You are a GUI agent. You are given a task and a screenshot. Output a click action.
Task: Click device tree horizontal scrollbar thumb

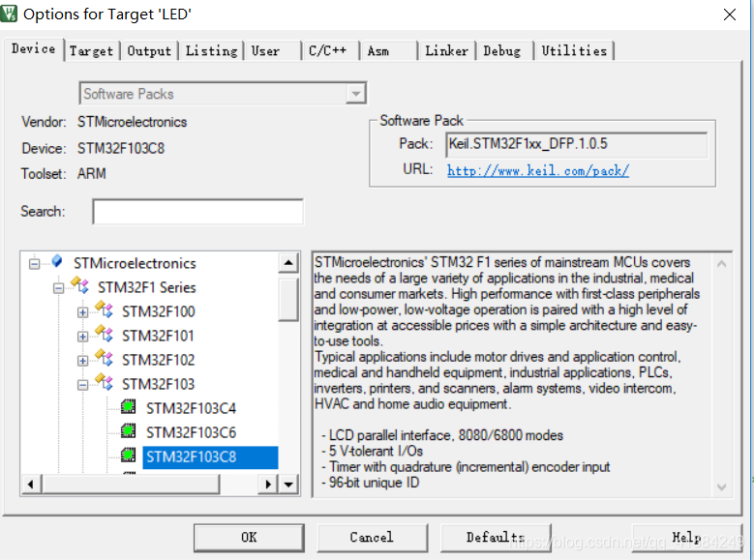click(x=131, y=484)
